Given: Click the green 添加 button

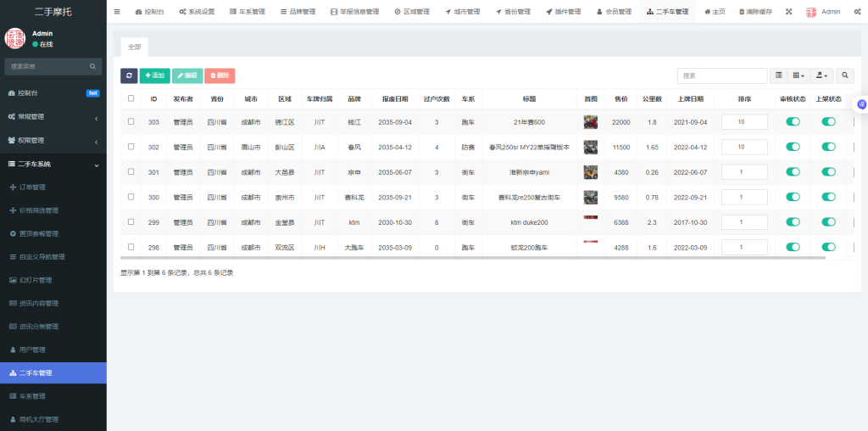Looking at the screenshot, I should pyautogui.click(x=155, y=76).
